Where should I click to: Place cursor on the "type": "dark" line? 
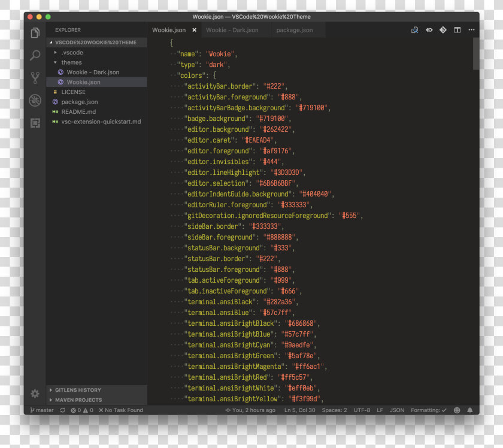pyautogui.click(x=204, y=65)
